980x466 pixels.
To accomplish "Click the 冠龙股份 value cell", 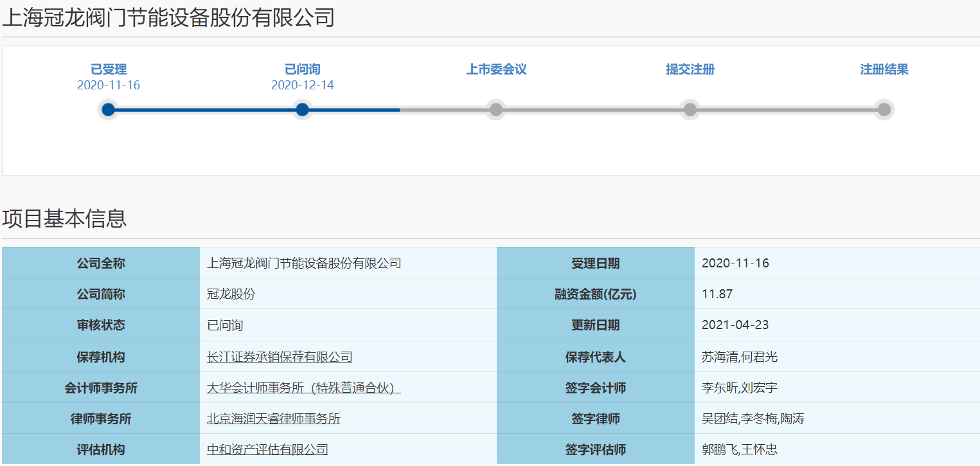I will 348,294.
